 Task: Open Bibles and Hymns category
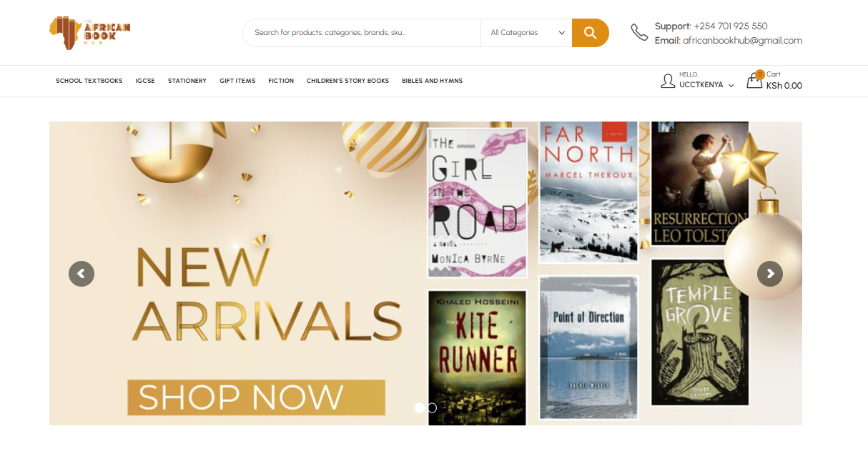click(432, 81)
